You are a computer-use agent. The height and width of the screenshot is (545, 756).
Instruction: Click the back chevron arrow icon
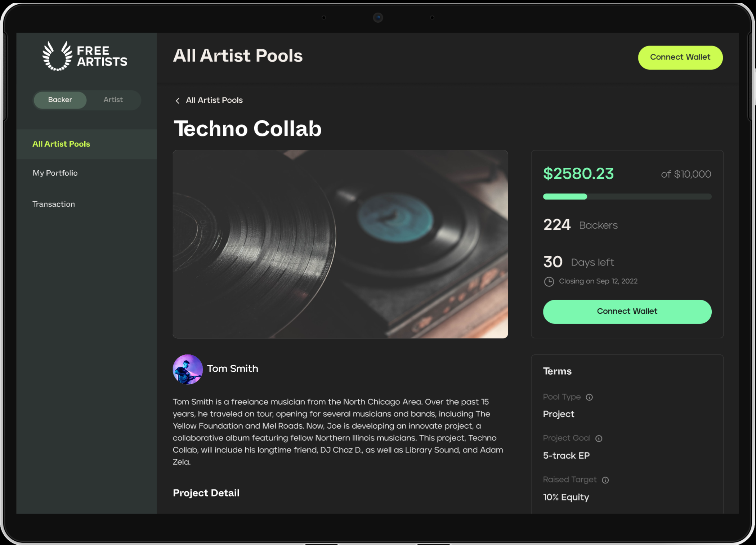tap(178, 101)
